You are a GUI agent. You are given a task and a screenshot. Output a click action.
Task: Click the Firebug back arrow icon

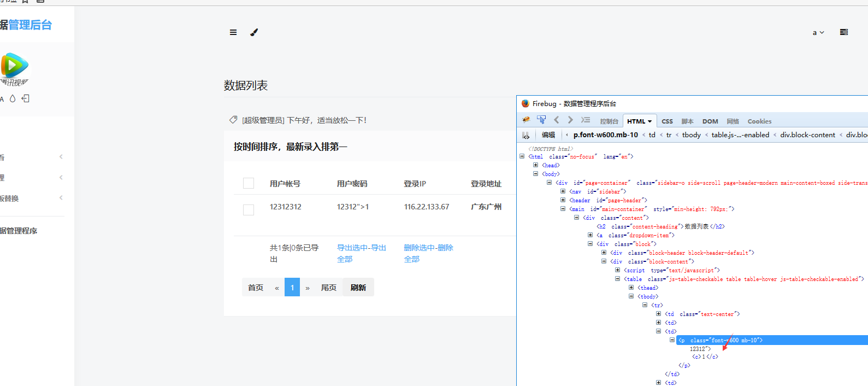tap(557, 120)
